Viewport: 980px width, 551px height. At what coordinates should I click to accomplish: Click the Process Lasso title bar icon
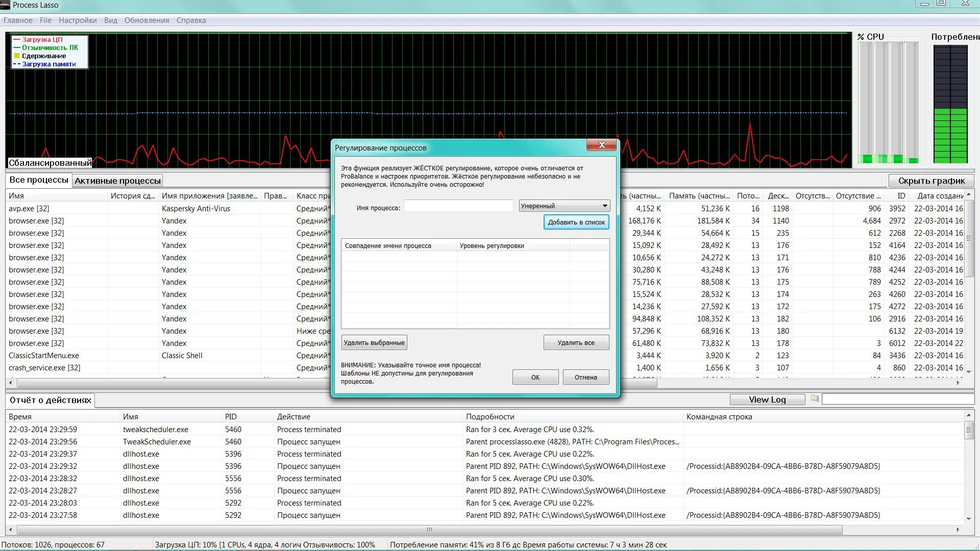(x=5, y=5)
